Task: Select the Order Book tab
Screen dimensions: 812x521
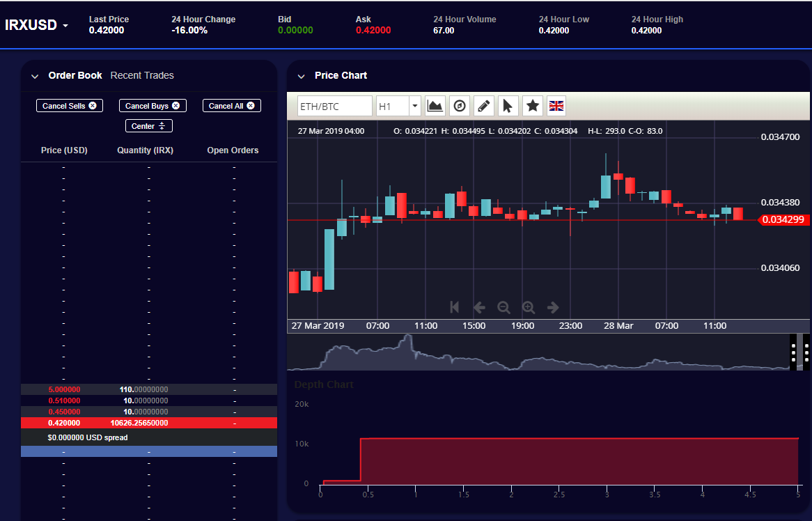Action: 75,75
